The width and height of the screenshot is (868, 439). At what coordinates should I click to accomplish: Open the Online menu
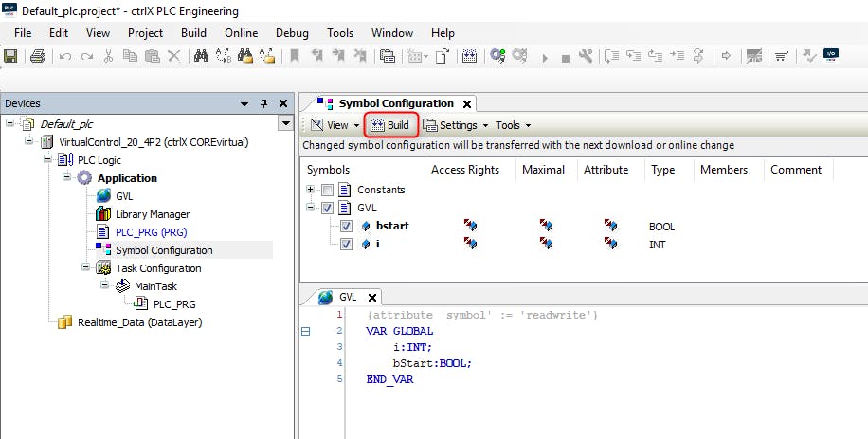[x=242, y=32]
